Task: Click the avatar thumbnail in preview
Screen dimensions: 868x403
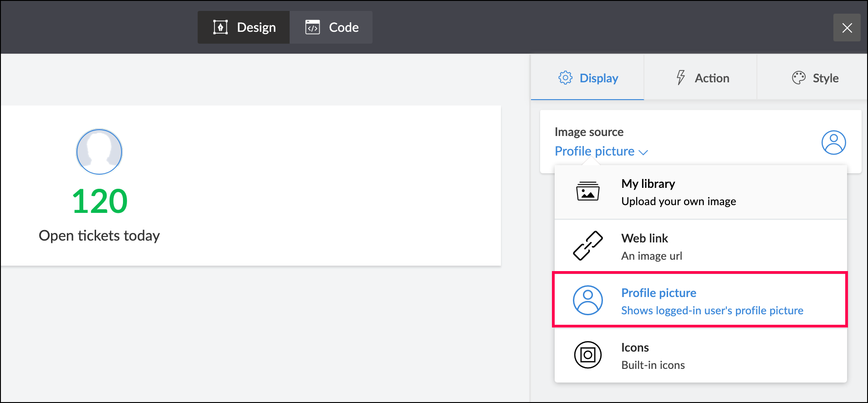Action: (x=99, y=151)
